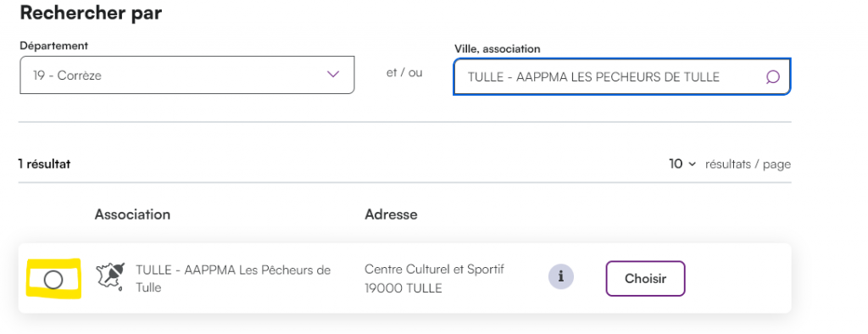Expand the results per page selector showing 10
This screenshot has height=334, width=868.
(682, 164)
